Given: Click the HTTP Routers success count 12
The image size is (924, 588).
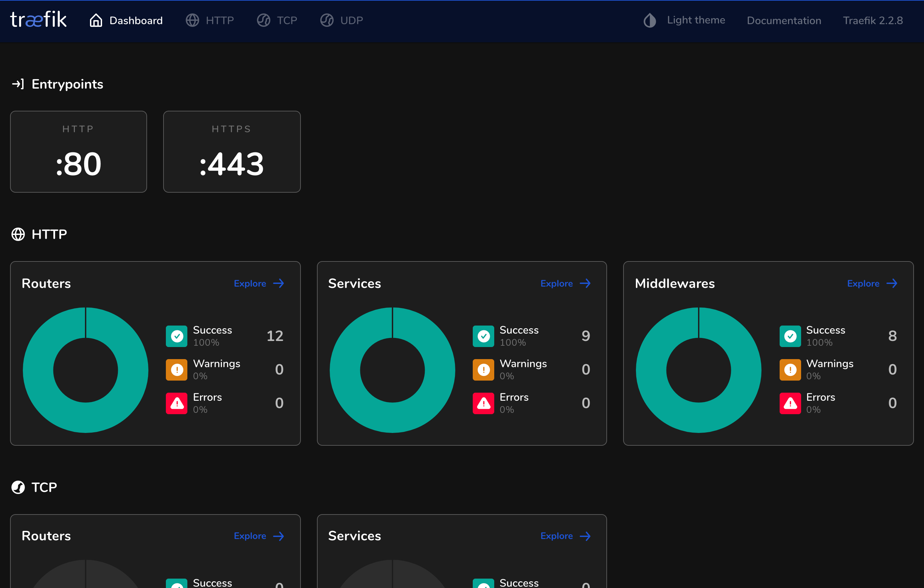Looking at the screenshot, I should 275,336.
